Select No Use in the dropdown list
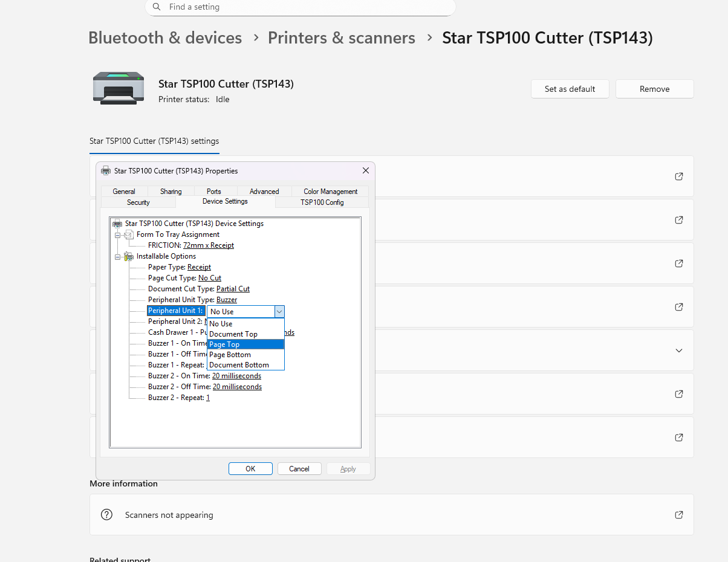 click(x=245, y=324)
